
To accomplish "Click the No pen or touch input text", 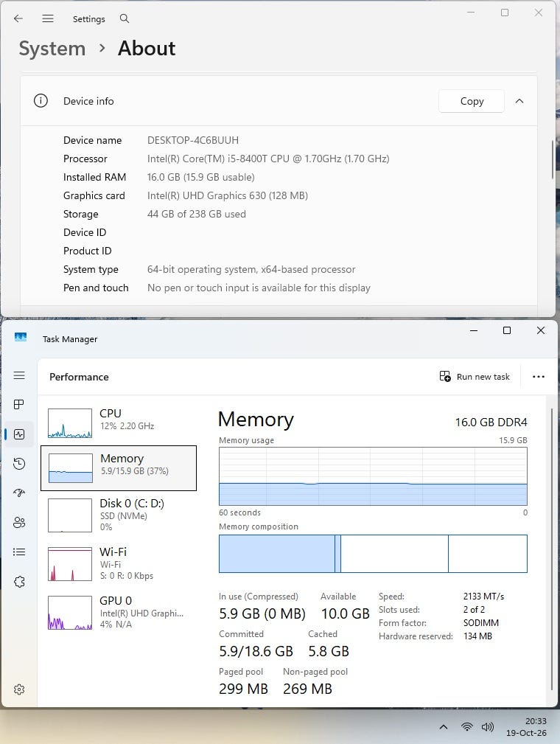I will point(259,288).
